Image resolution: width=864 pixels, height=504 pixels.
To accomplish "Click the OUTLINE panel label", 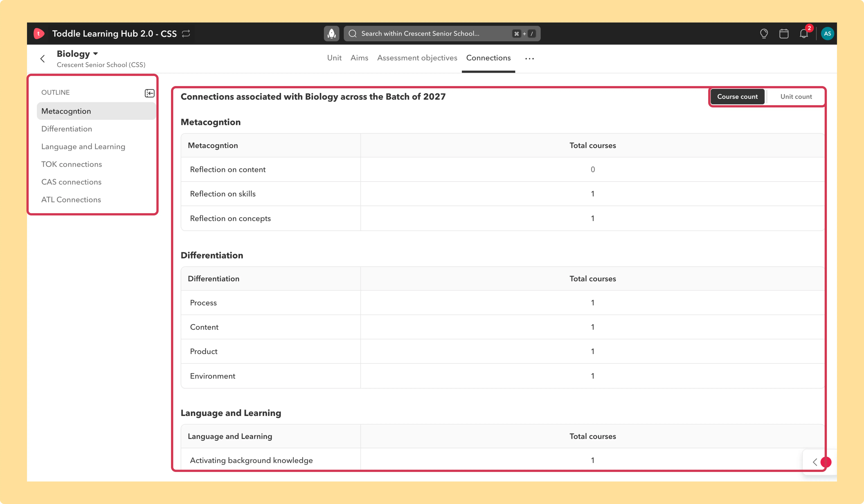I will click(x=56, y=92).
